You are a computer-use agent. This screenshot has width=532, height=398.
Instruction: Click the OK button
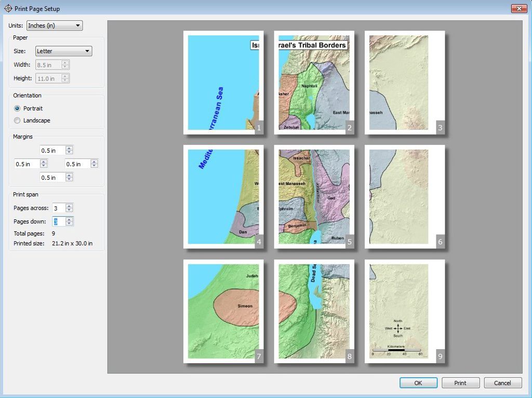418,383
